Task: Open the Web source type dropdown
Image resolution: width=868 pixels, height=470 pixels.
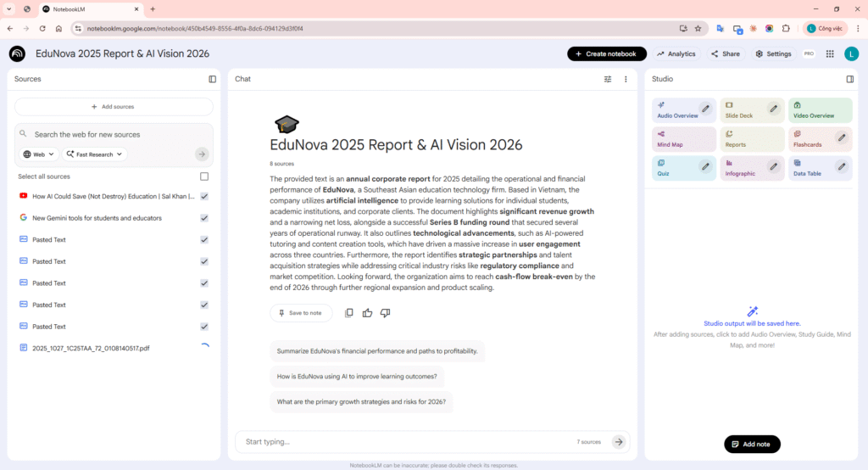Action: pos(38,154)
